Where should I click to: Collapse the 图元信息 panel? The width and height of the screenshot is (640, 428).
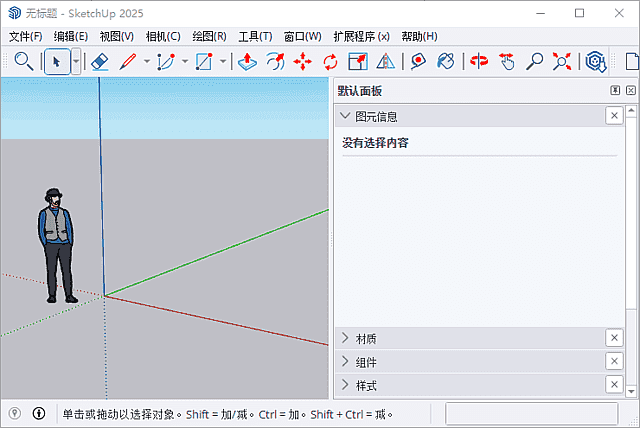click(345, 116)
